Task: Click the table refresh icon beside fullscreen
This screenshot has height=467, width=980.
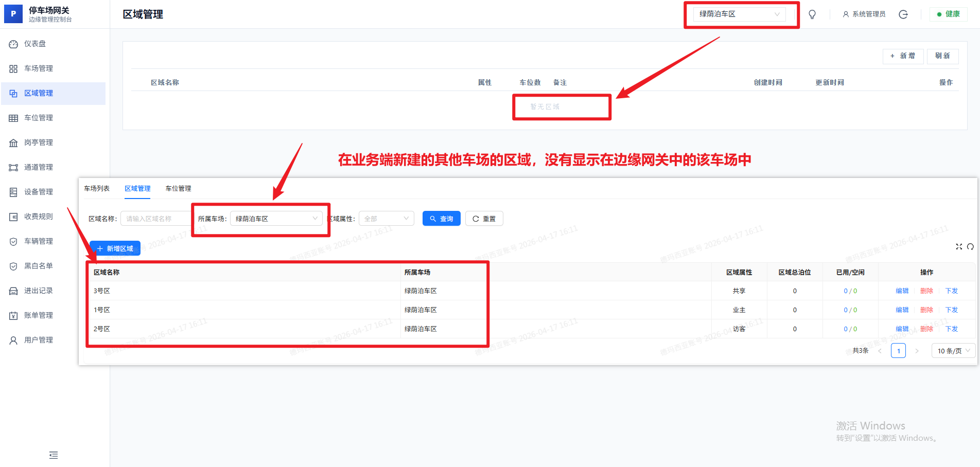Action: [970, 247]
